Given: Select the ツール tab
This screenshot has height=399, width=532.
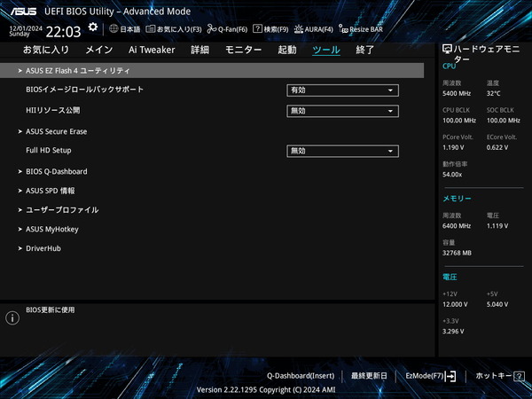Looking at the screenshot, I should pyautogui.click(x=326, y=50).
